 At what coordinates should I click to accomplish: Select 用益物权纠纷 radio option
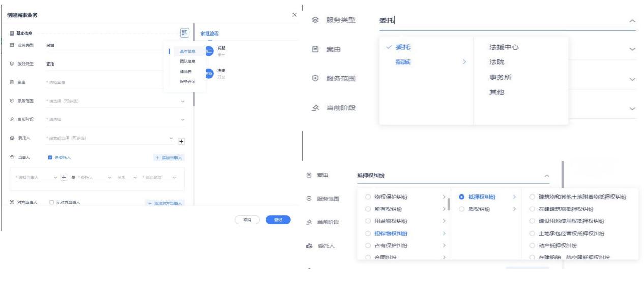[368, 221]
